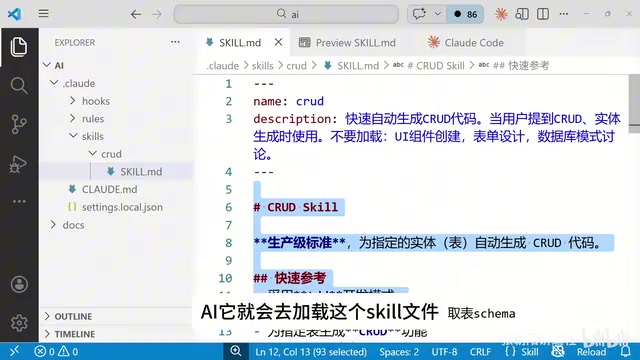Open the Copilot chat icon

point(419,14)
